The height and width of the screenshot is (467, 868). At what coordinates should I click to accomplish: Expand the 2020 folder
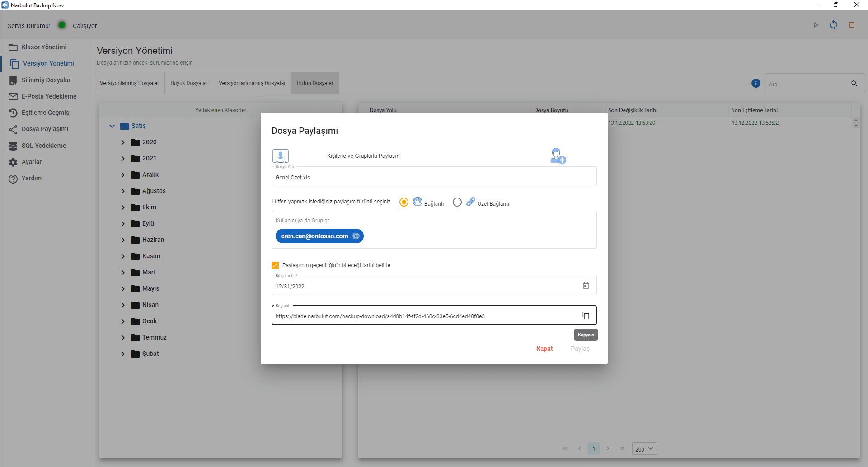click(x=123, y=142)
